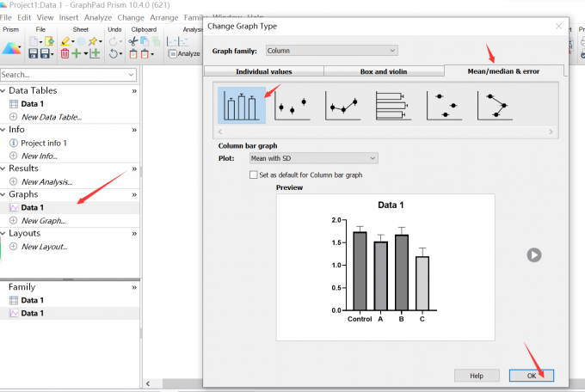Click OK to confirm graph type
Viewport: 585px width, 392px height.
[x=531, y=376]
